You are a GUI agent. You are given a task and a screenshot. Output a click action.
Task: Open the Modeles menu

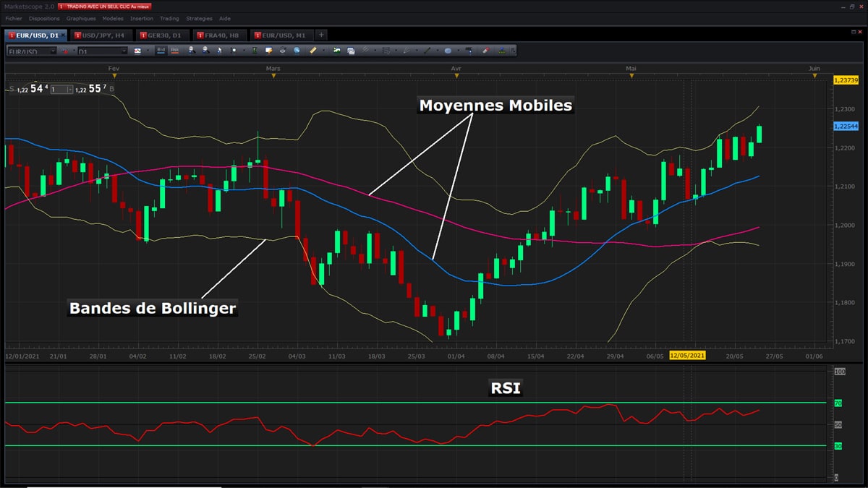pyautogui.click(x=113, y=18)
